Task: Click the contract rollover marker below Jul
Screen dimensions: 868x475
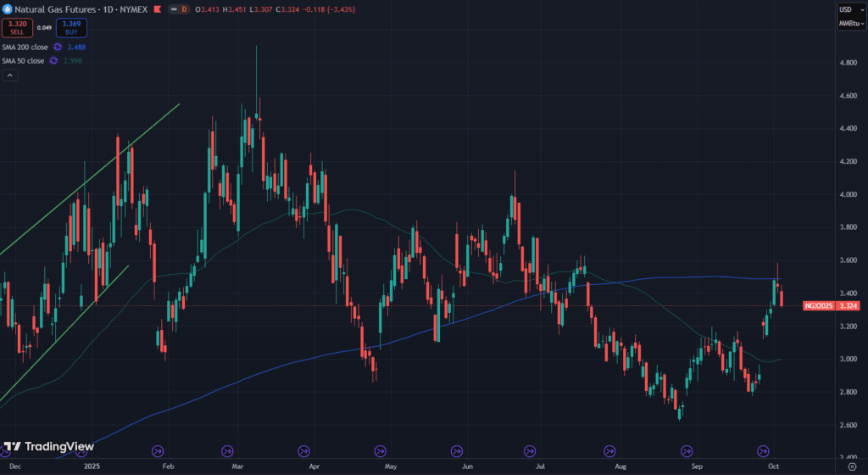Action: pos(530,450)
